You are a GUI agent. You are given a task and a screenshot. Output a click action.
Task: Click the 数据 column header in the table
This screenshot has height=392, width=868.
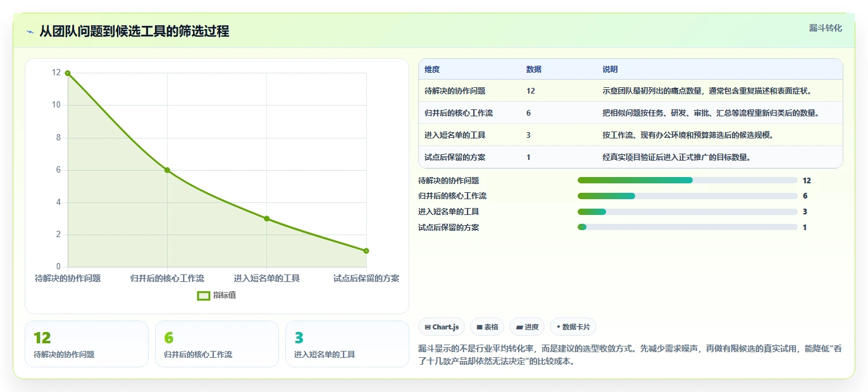[533, 70]
